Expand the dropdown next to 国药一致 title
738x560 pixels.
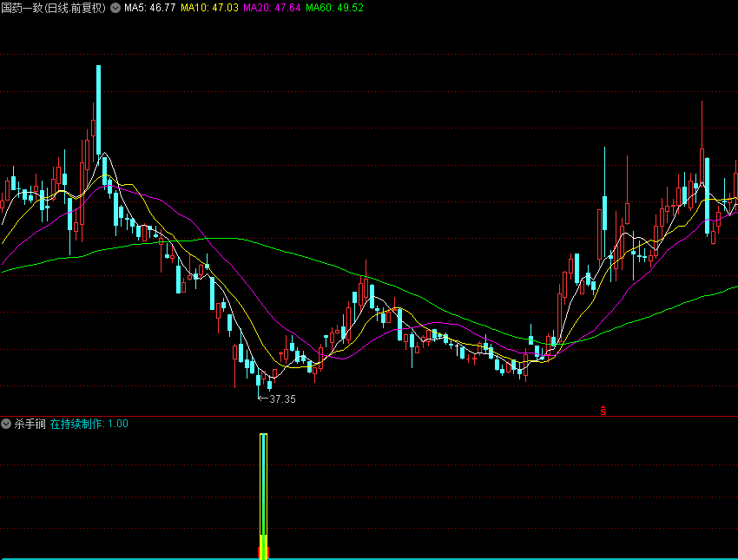coord(115,8)
